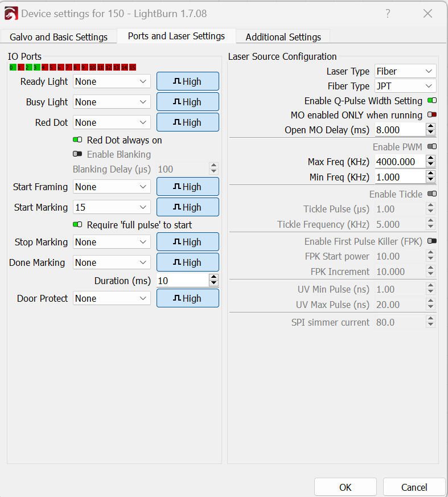Viewport: 448px width, 497px height.
Task: Open Fiber Type dropdown
Action: tap(405, 86)
